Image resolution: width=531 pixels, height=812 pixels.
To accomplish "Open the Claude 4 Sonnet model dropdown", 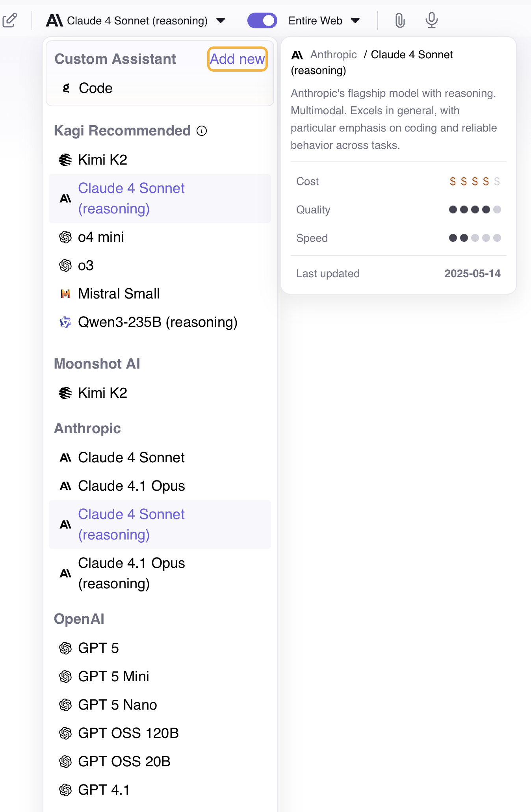I will point(136,20).
